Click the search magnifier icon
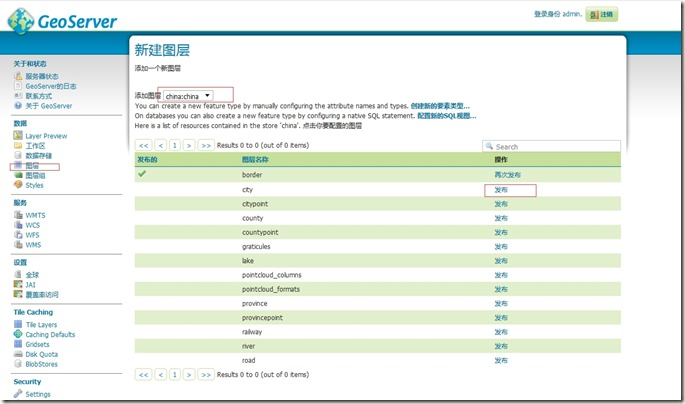 coord(489,146)
